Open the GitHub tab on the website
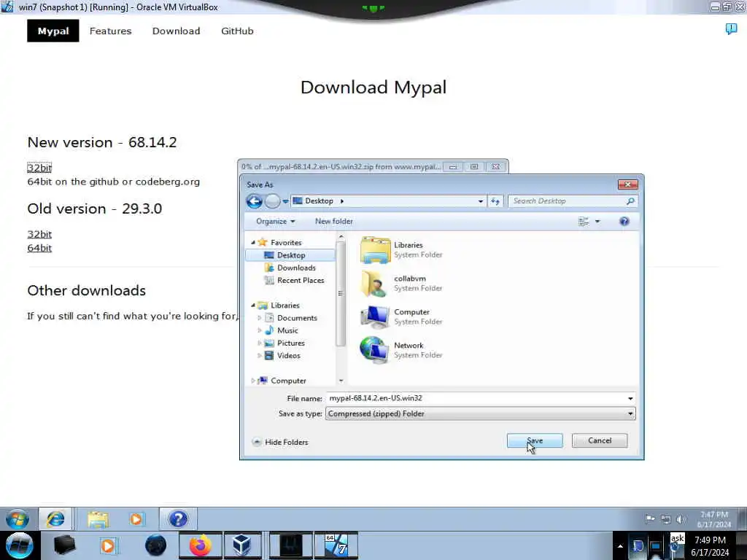 (237, 31)
